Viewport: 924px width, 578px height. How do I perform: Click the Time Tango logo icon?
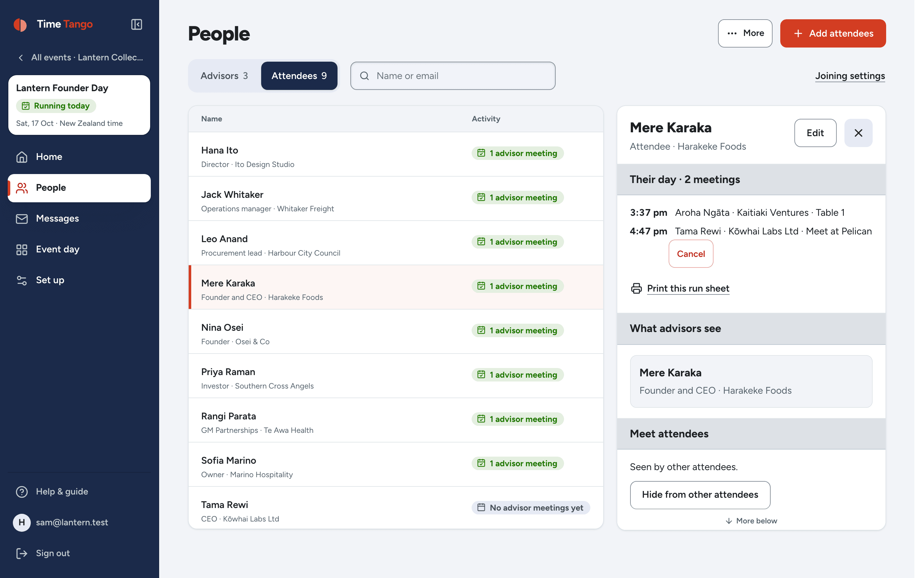20,25
